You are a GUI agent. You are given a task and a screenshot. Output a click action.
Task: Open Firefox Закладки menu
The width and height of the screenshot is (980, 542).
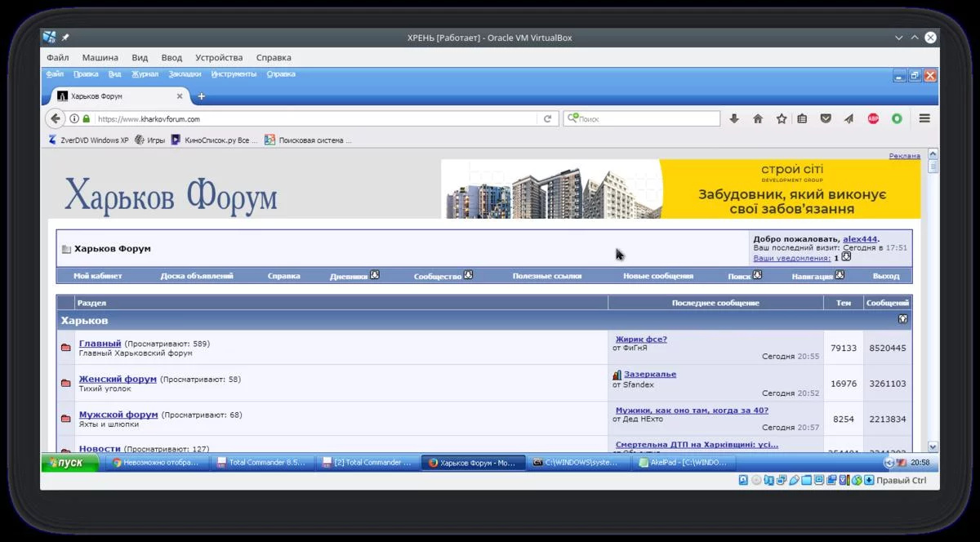point(185,74)
